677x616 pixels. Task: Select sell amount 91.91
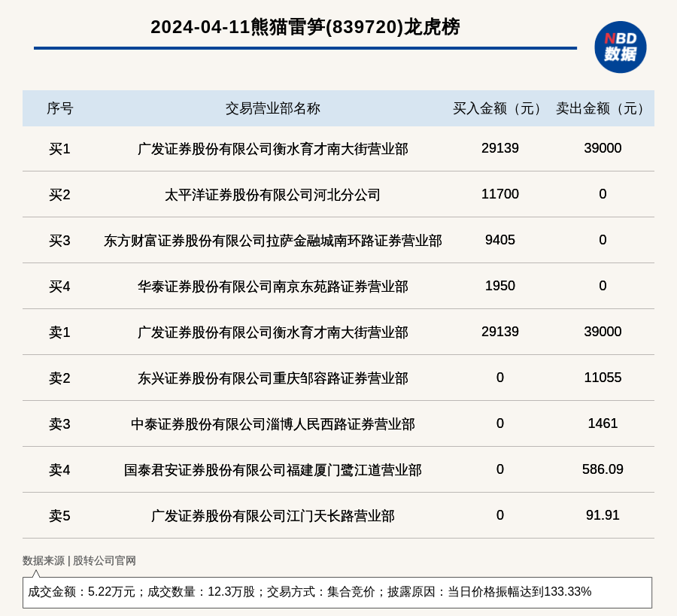(603, 515)
